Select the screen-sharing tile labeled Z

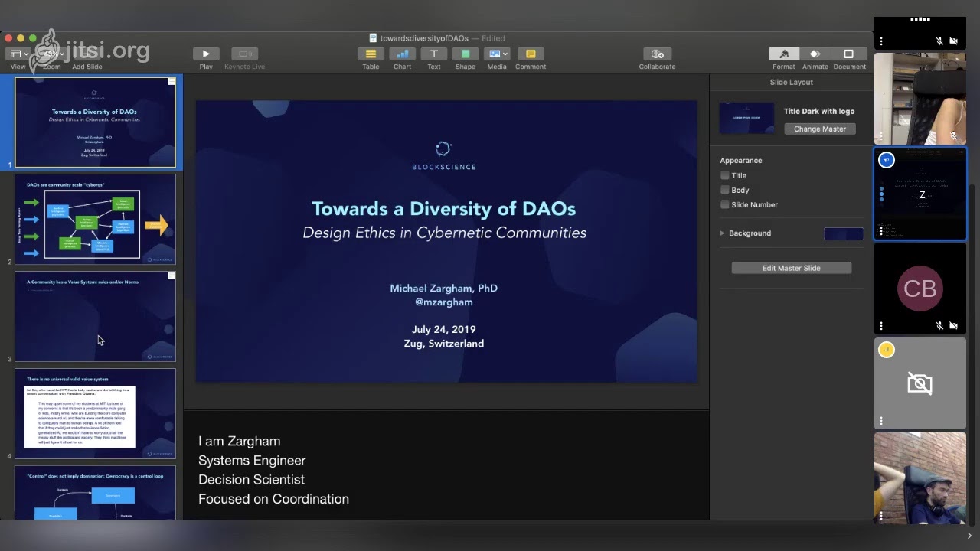(920, 194)
